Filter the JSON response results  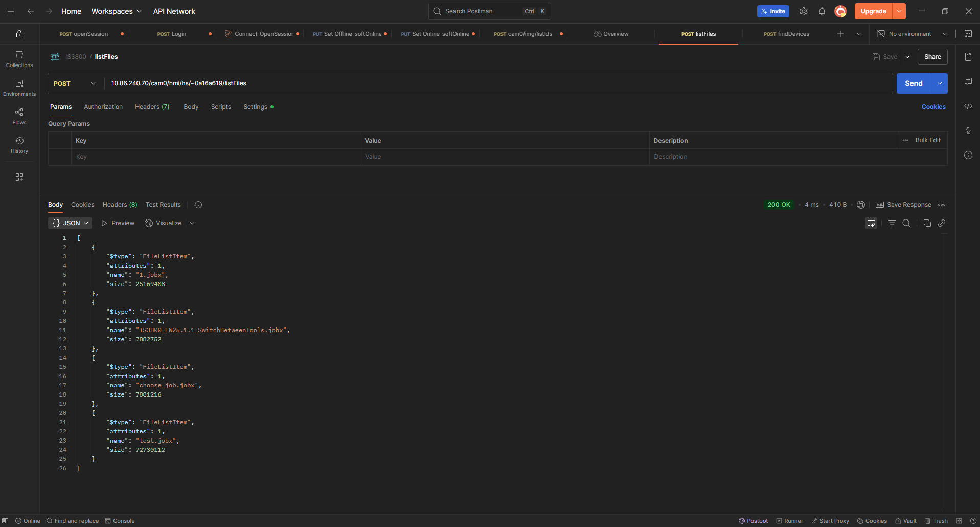[x=892, y=223]
